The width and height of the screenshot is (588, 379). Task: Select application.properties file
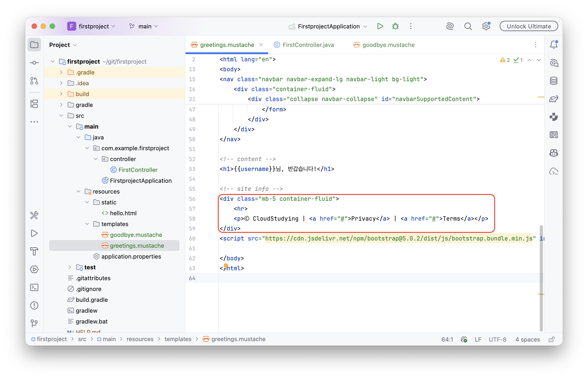127,257
